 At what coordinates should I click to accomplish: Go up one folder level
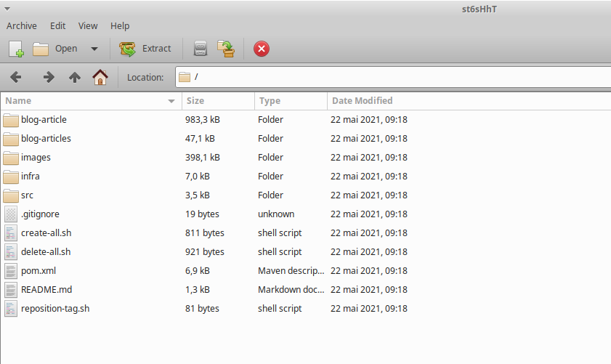pyautogui.click(x=74, y=77)
